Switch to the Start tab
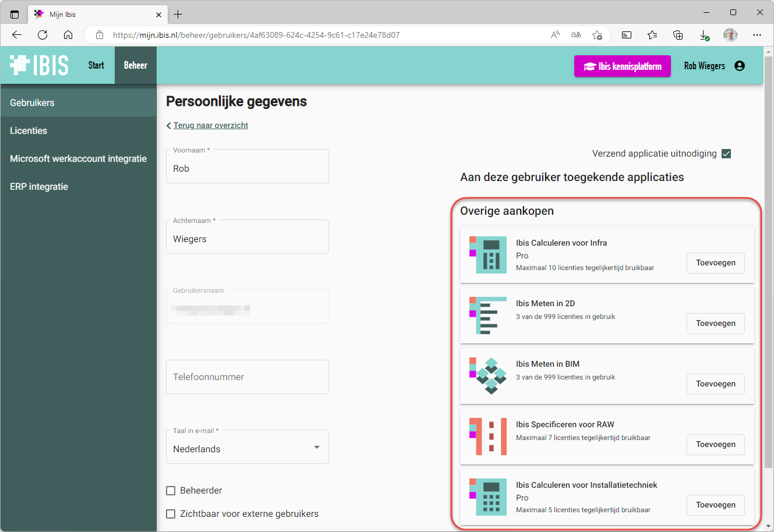 (96, 65)
